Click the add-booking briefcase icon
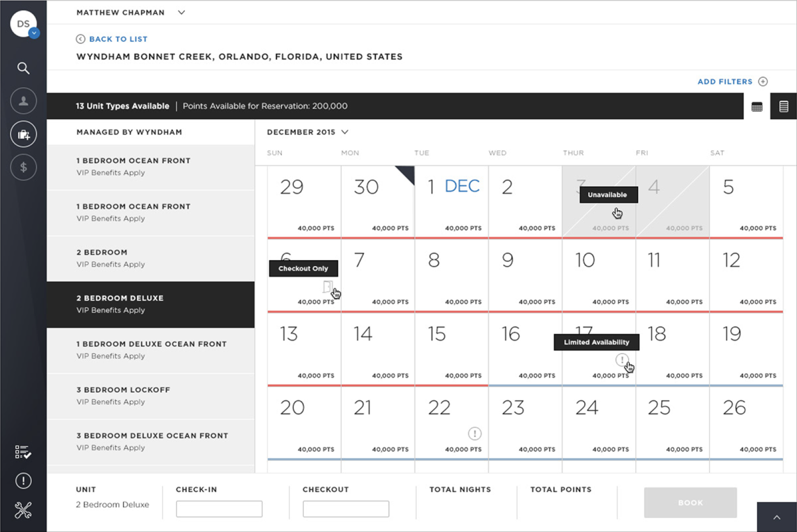797x532 pixels. point(23,134)
